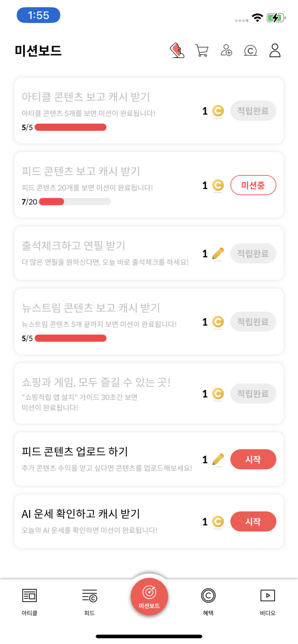
Task: Open the 혜택 tab
Action: 208,601
